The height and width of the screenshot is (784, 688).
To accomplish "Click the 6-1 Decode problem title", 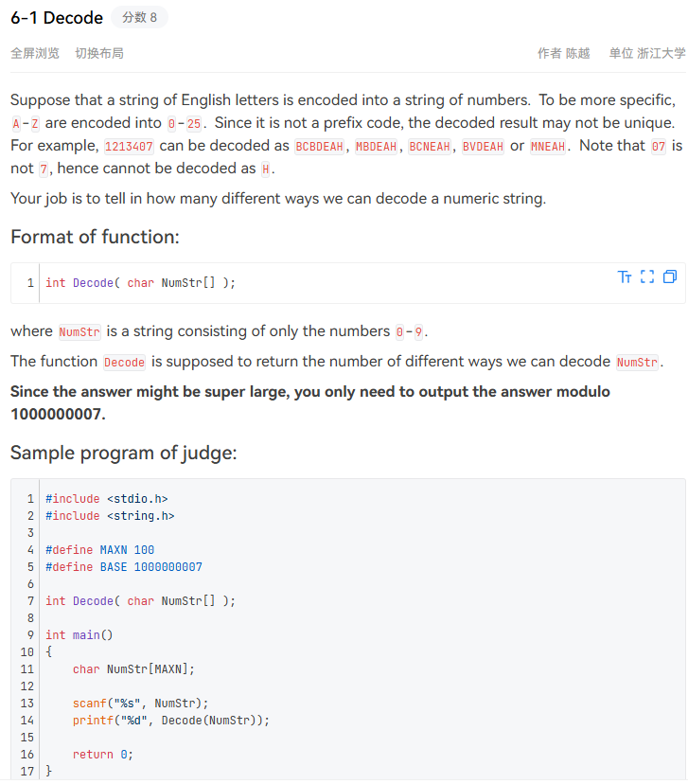I will (57, 18).
